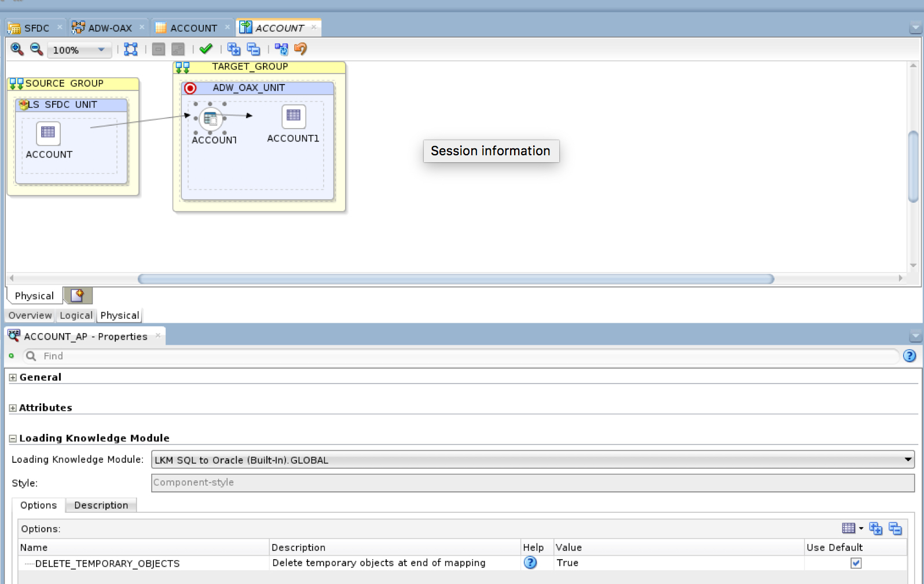Viewport: 924px width, 584px height.
Task: Uncheck Use Default for DELETE_TEMPORARY_OBJECTS
Action: coord(856,563)
